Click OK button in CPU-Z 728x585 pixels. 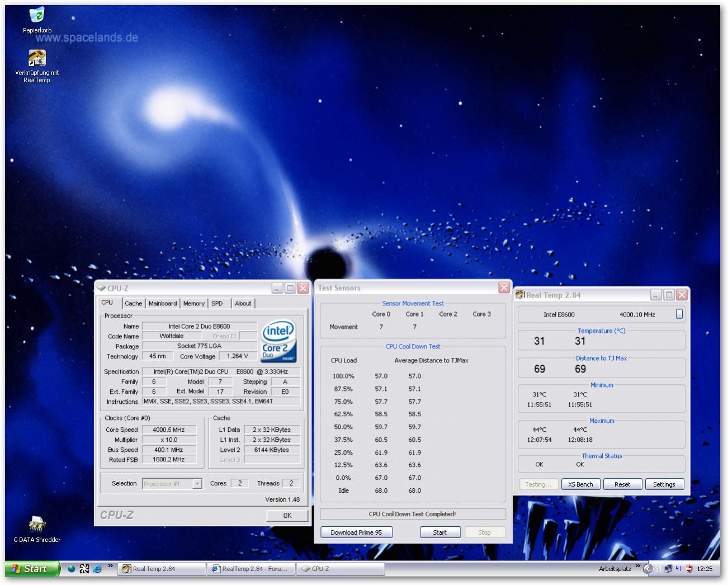point(287,516)
